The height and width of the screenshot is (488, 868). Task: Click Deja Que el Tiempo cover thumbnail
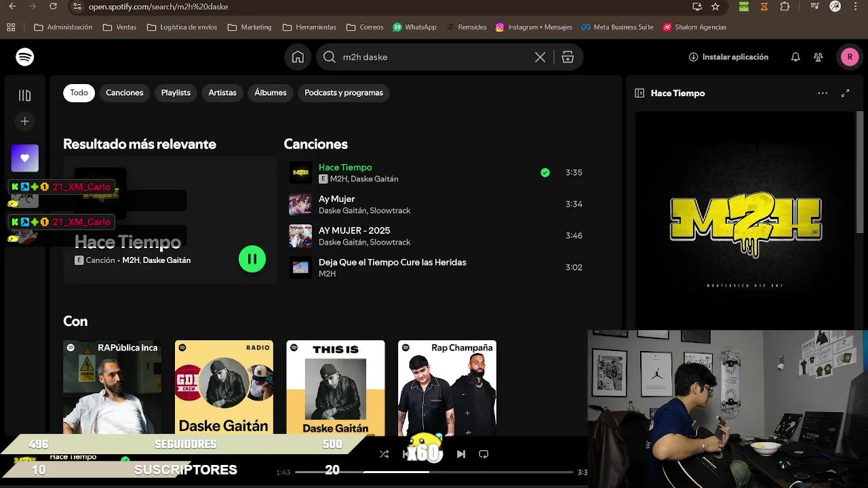(x=300, y=267)
